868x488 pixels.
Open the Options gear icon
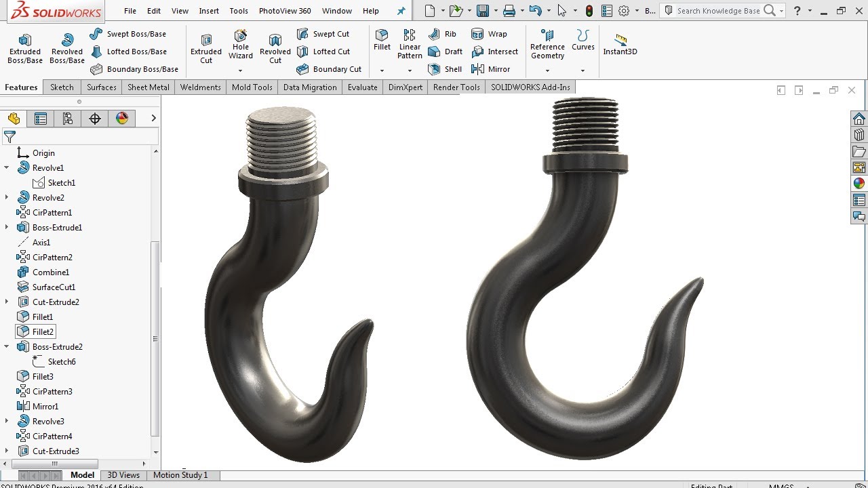pos(624,11)
